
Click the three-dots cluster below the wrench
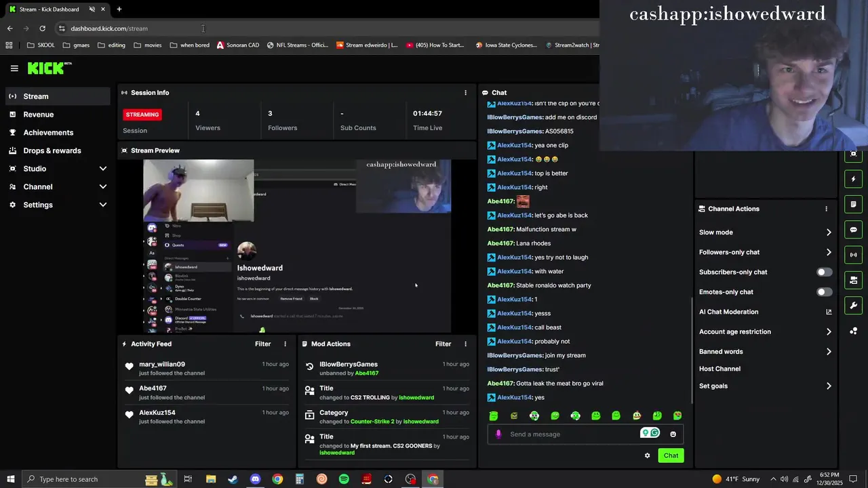click(x=853, y=331)
